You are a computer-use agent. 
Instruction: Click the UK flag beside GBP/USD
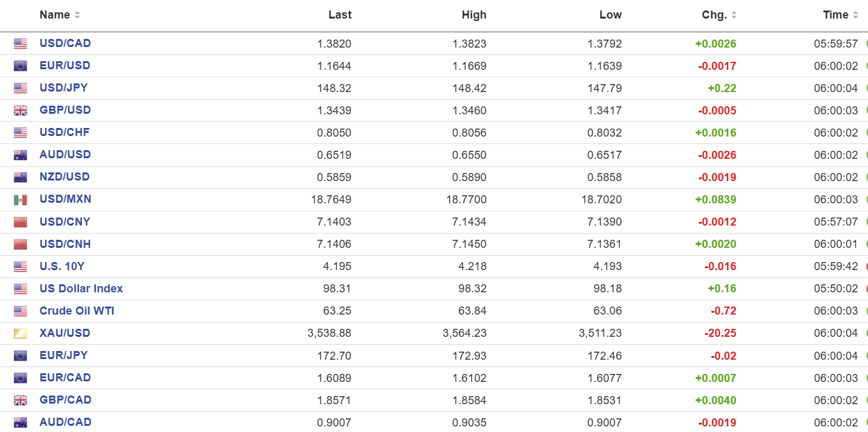20,111
